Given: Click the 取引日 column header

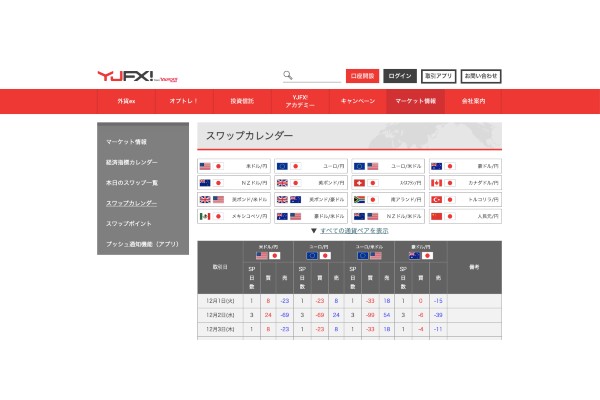Looking at the screenshot, I should point(220,267).
